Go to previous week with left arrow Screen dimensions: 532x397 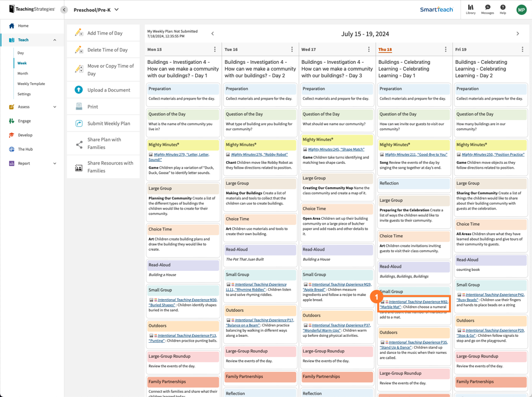point(213,34)
